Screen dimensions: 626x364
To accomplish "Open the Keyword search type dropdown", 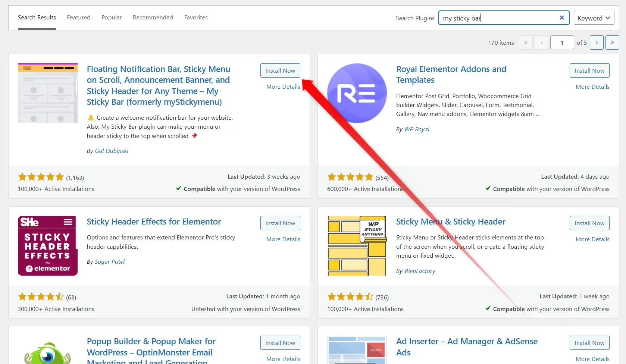I will coord(594,18).
